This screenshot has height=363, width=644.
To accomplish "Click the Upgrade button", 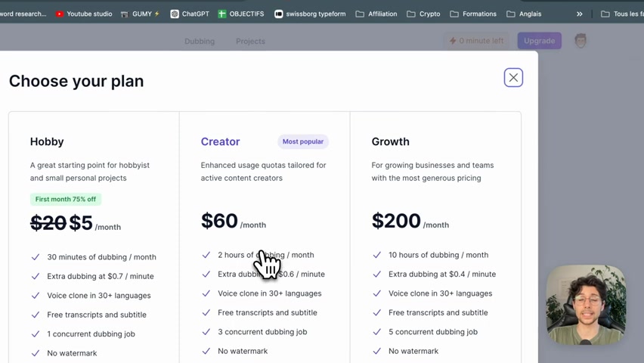I will click(539, 41).
